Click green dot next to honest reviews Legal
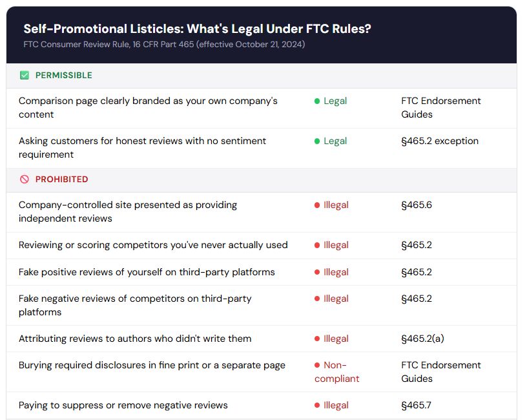The image size is (527, 420). 317,142
